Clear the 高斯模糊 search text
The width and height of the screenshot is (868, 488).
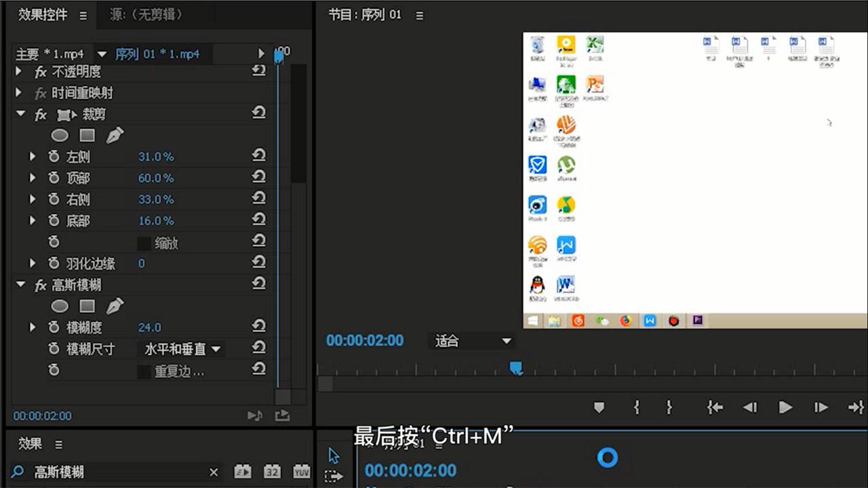[214, 472]
